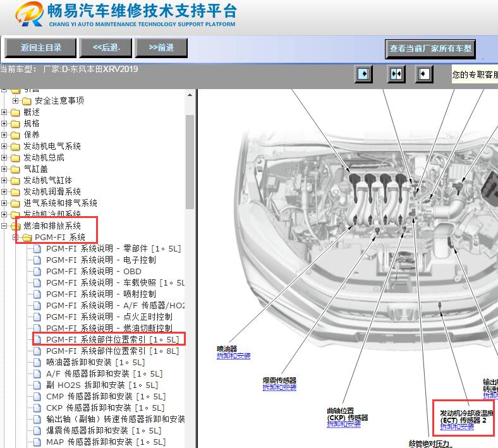This screenshot has width=498, height=448.
Task: Click folder icon beside 概述
Action: click(x=15, y=112)
